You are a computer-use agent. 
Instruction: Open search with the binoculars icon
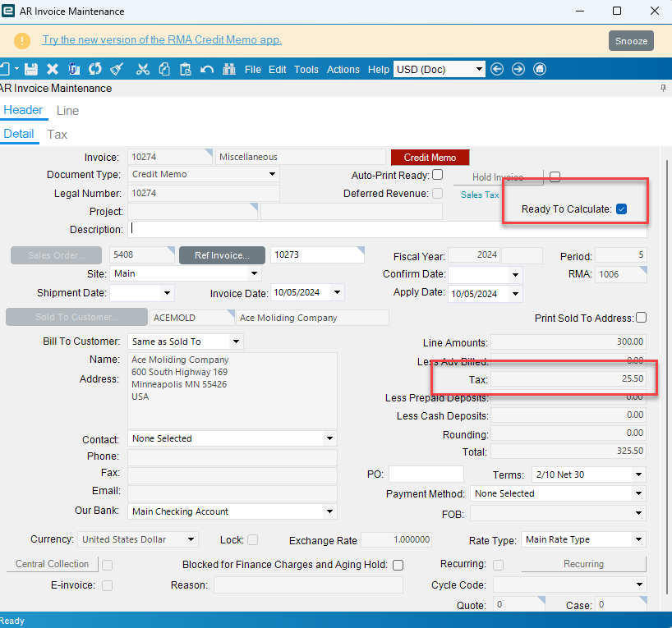click(228, 69)
